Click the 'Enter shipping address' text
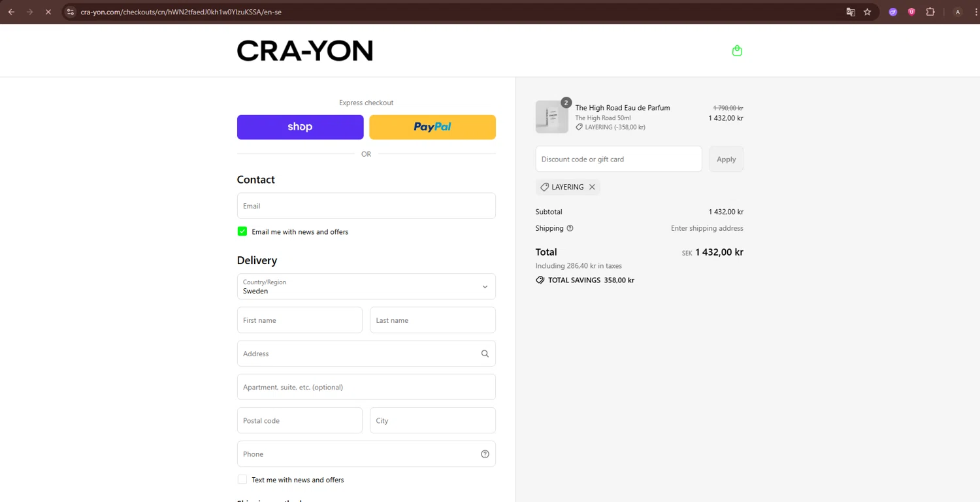980x502 pixels. tap(707, 228)
